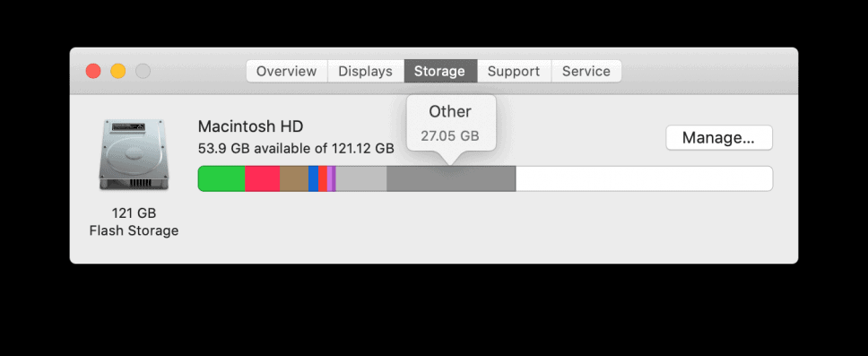
Task: Select the pink-red storage bar segment
Action: 263,178
